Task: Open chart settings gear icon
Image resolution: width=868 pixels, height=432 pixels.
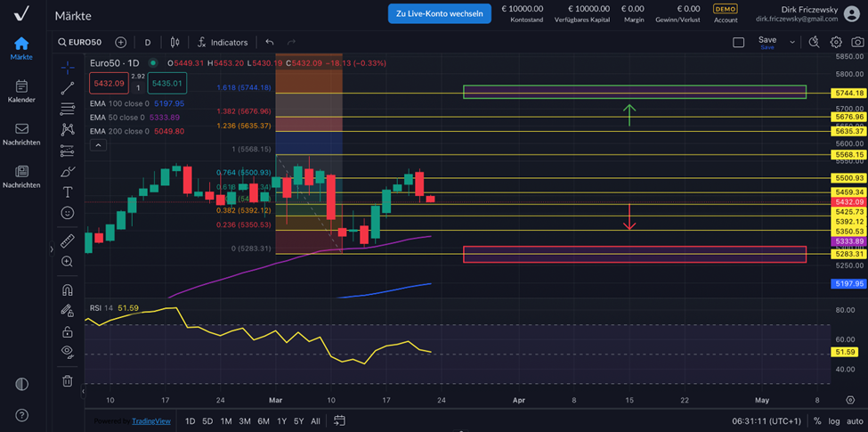Action: pyautogui.click(x=836, y=42)
